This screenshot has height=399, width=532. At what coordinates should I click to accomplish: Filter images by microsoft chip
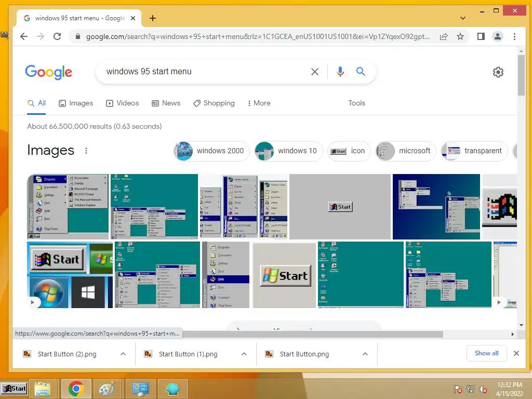(x=406, y=151)
